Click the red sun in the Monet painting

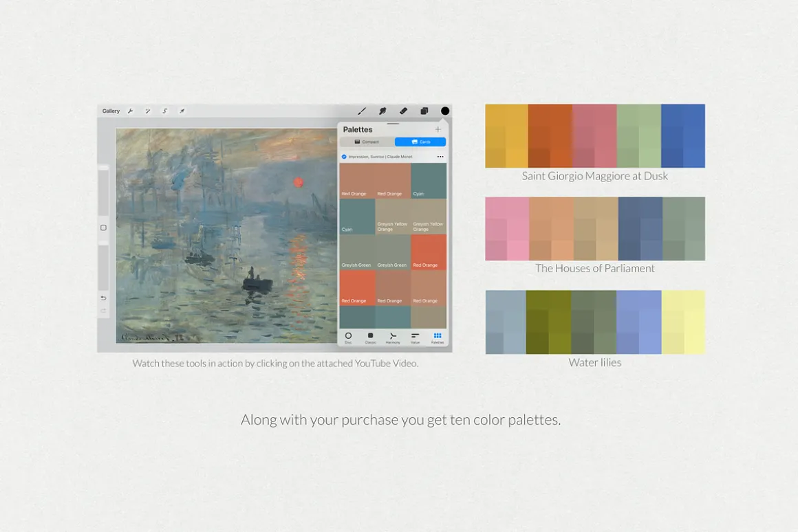tap(299, 182)
